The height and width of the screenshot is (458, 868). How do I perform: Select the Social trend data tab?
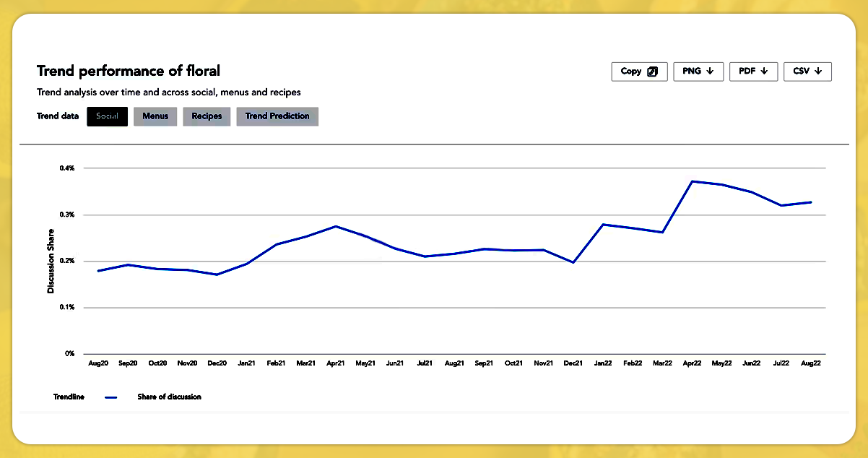[x=107, y=116]
